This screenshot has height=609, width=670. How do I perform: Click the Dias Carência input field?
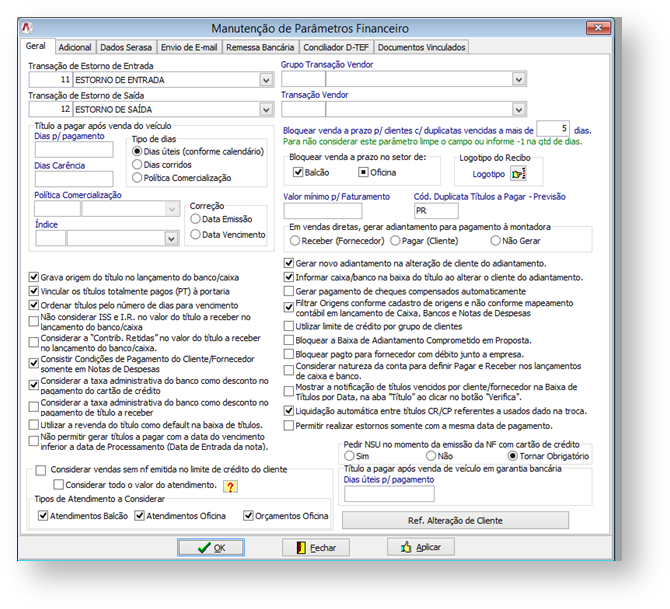point(74,179)
